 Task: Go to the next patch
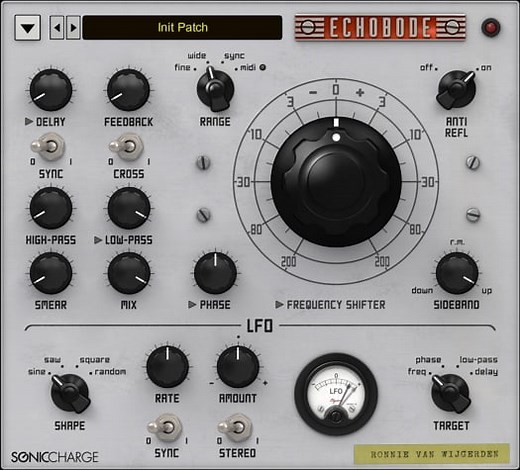73,28
